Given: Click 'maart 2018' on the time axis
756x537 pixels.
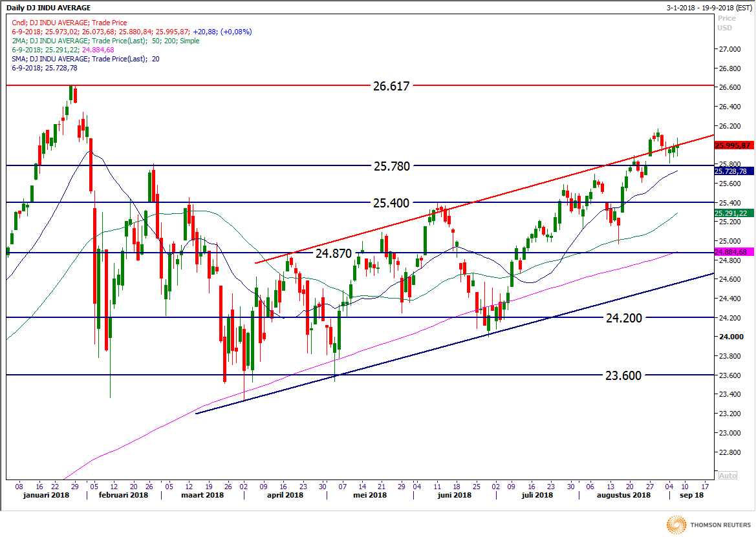Looking at the screenshot, I should pos(202,495).
